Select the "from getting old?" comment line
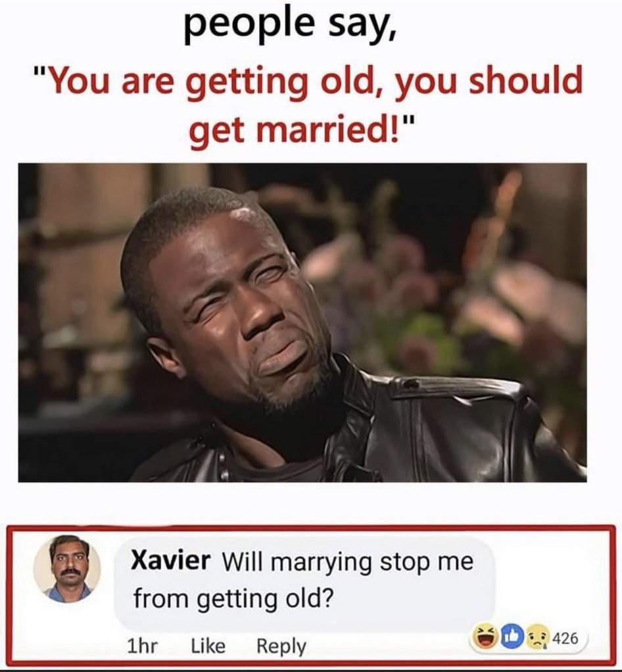Screen dimensions: 622x672 coord(233,599)
